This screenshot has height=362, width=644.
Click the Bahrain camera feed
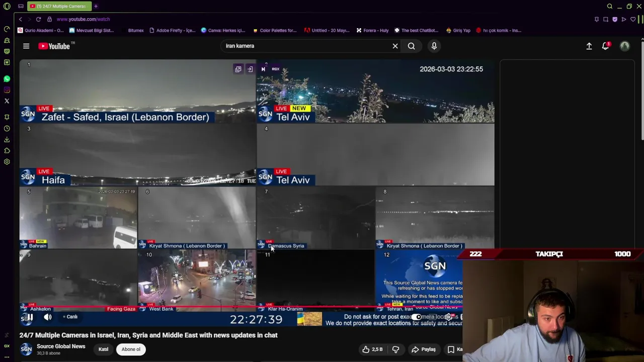(78, 218)
